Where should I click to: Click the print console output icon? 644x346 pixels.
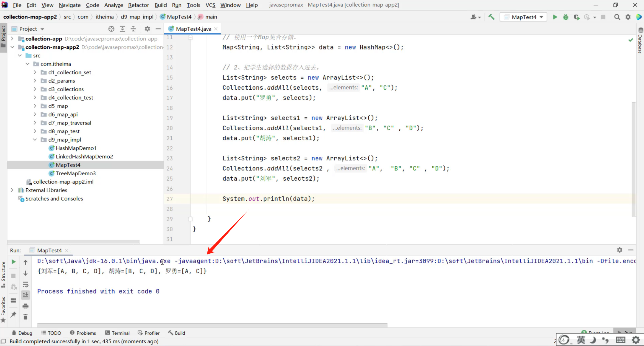26,306
